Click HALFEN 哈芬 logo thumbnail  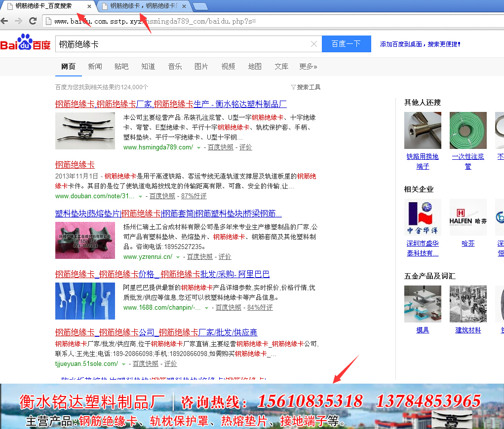[x=468, y=217]
